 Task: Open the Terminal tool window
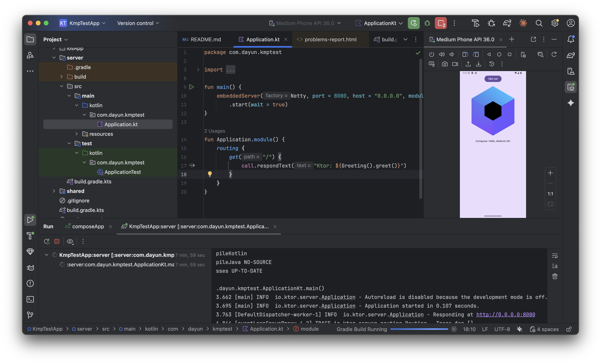coord(30,299)
